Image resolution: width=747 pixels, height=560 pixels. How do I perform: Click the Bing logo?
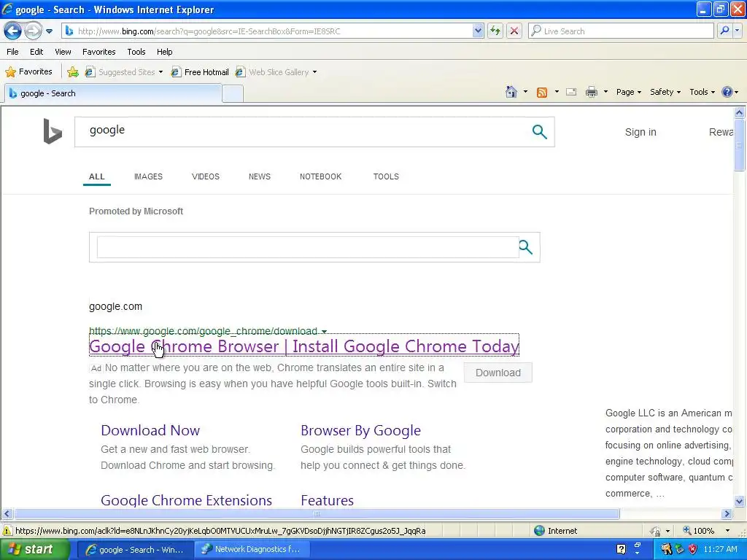[53, 131]
